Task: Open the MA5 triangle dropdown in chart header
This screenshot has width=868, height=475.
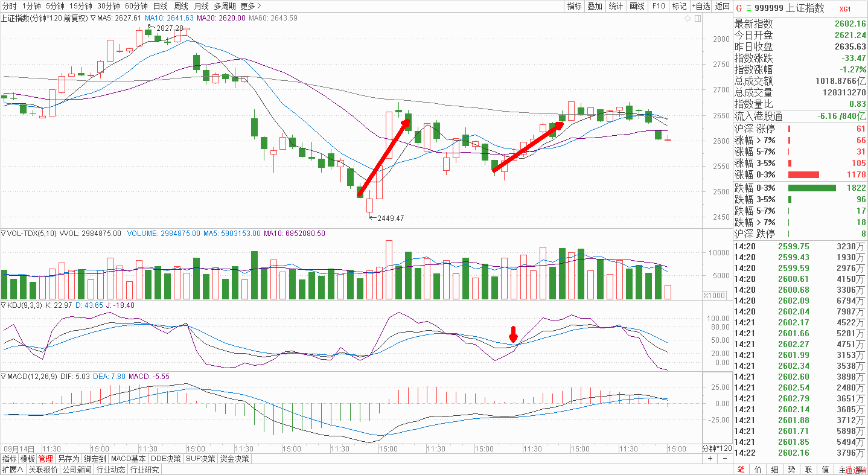Action: [x=93, y=18]
